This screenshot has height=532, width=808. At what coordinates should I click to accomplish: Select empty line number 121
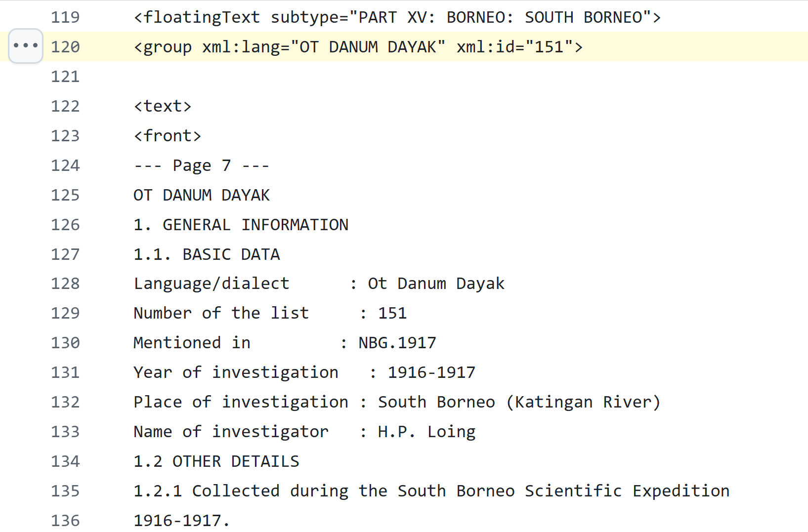(x=65, y=77)
